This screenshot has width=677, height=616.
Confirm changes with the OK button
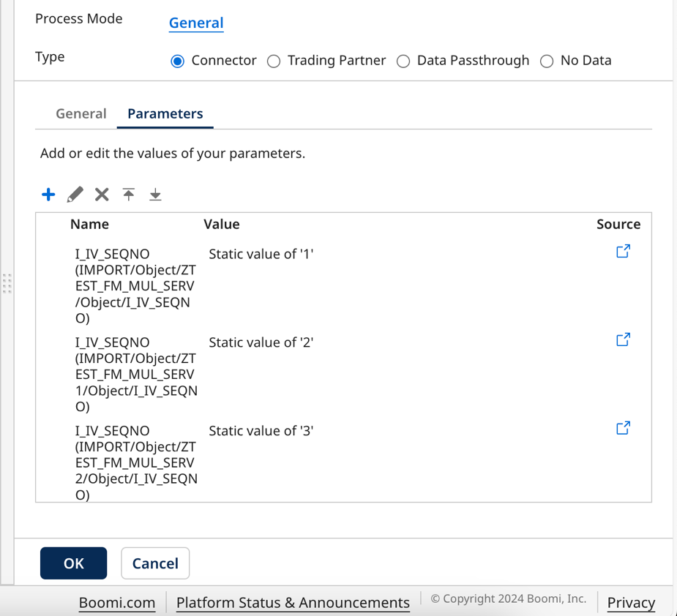(x=73, y=563)
